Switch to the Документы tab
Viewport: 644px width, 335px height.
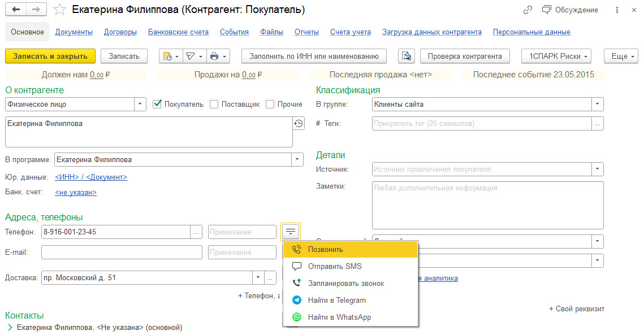point(74,32)
